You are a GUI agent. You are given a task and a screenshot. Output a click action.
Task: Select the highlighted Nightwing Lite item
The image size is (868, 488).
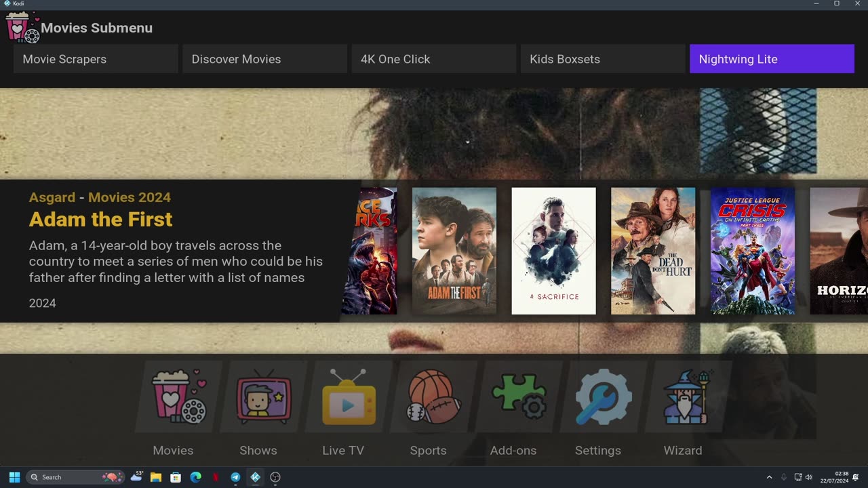(x=772, y=59)
